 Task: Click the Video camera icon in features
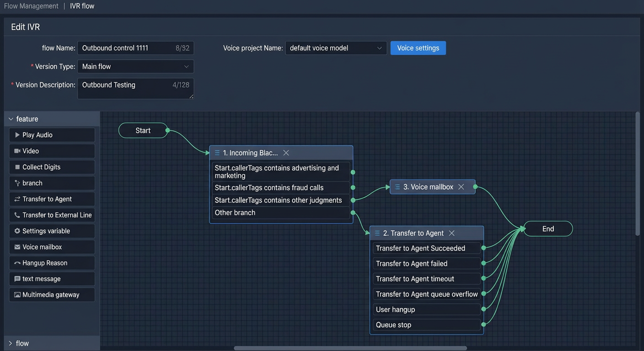tap(17, 151)
